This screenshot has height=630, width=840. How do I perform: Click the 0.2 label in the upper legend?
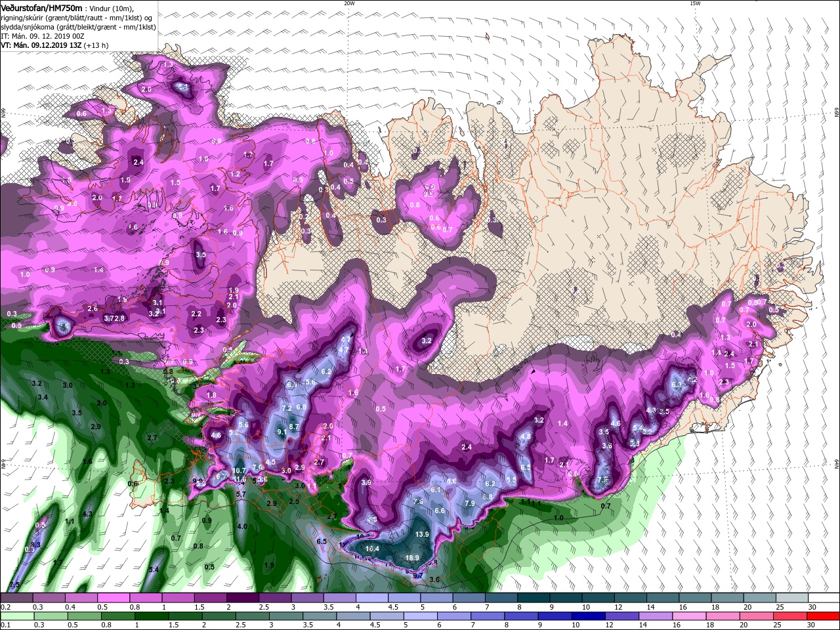pyautogui.click(x=5, y=607)
